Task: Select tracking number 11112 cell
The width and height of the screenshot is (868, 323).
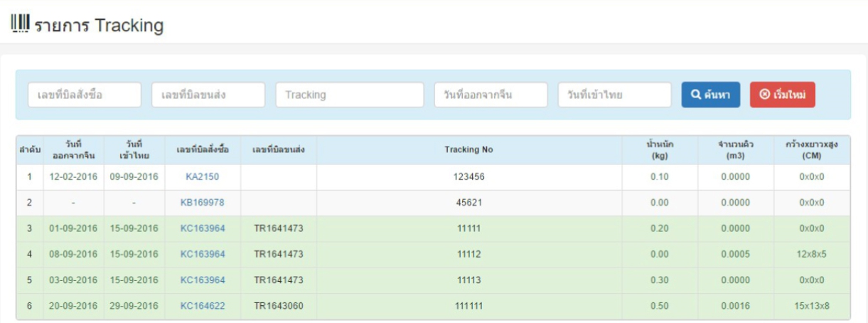Action: [x=469, y=254]
